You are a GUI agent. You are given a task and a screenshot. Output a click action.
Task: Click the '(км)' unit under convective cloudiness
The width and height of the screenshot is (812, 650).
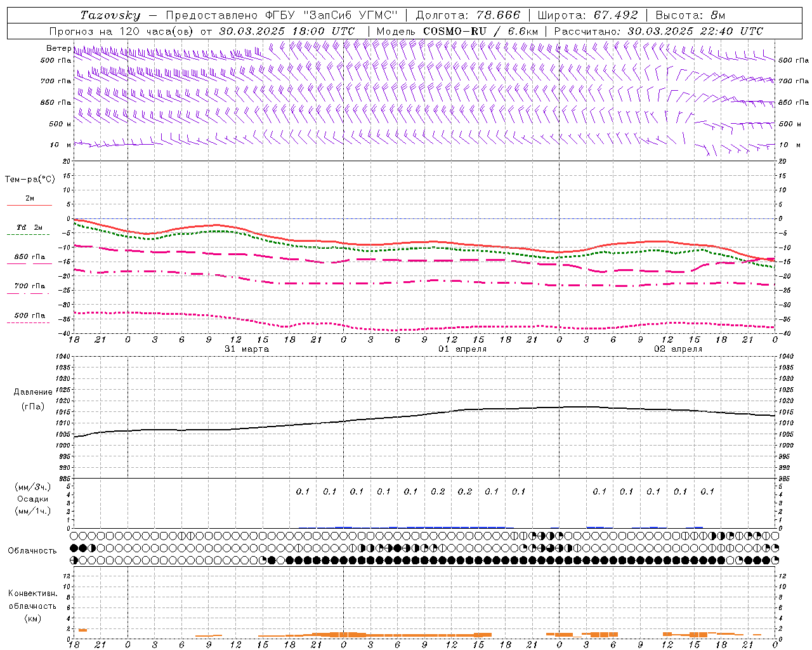pyautogui.click(x=33, y=618)
